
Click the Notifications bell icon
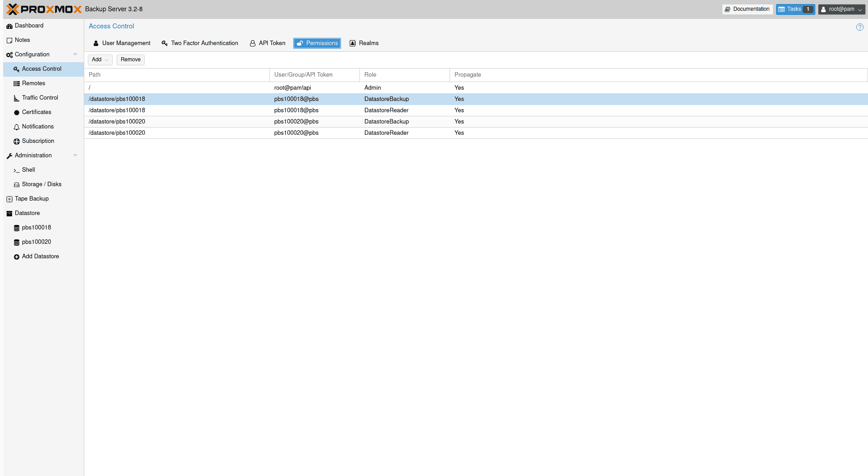[17, 127]
